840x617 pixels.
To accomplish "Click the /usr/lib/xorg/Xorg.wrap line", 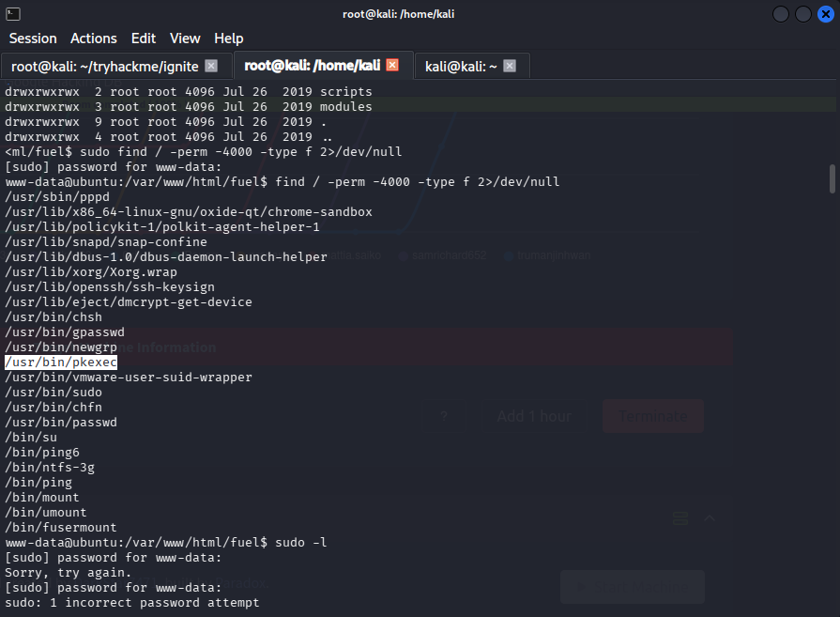I will [x=91, y=272].
